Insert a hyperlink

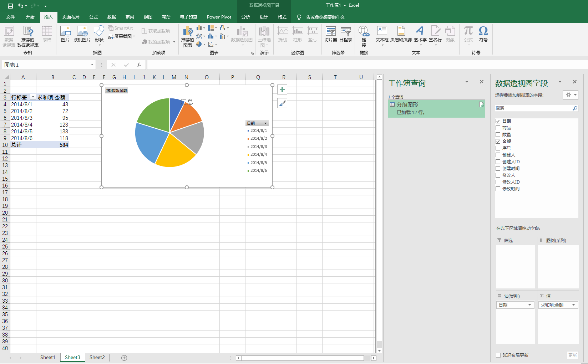(364, 36)
